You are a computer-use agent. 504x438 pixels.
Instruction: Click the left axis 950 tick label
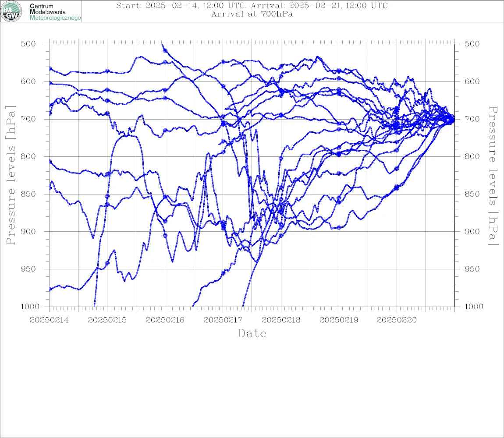pos(28,269)
